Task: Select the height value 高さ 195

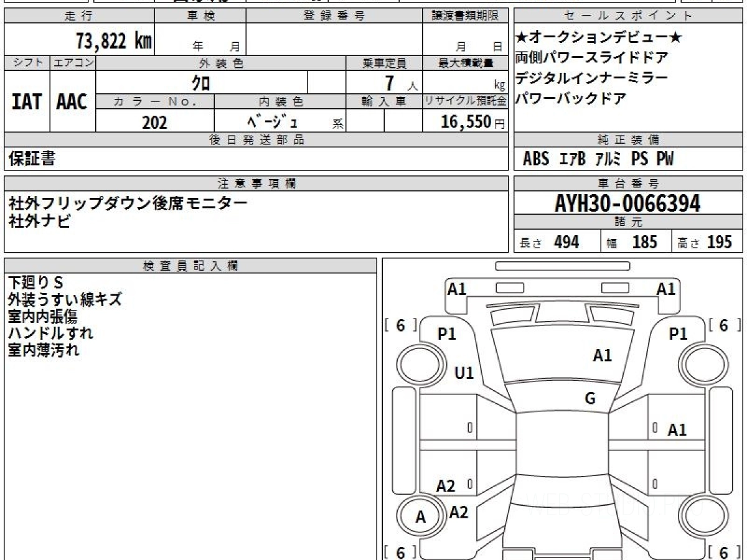Action: tap(705, 242)
